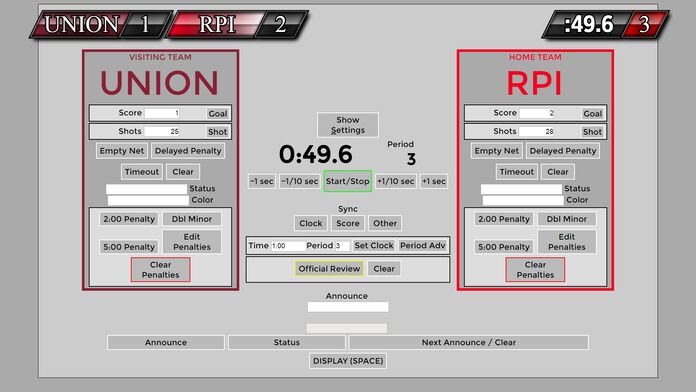
Task: Toggle Delayed Penalty for Union
Action: point(188,151)
